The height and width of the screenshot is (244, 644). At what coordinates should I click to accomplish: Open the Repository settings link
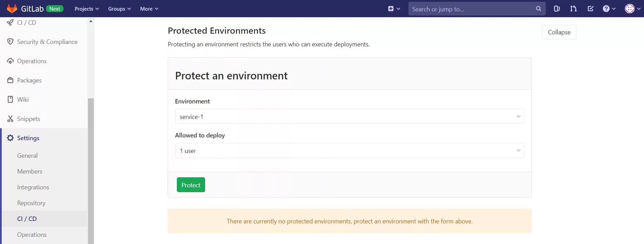[31, 203]
